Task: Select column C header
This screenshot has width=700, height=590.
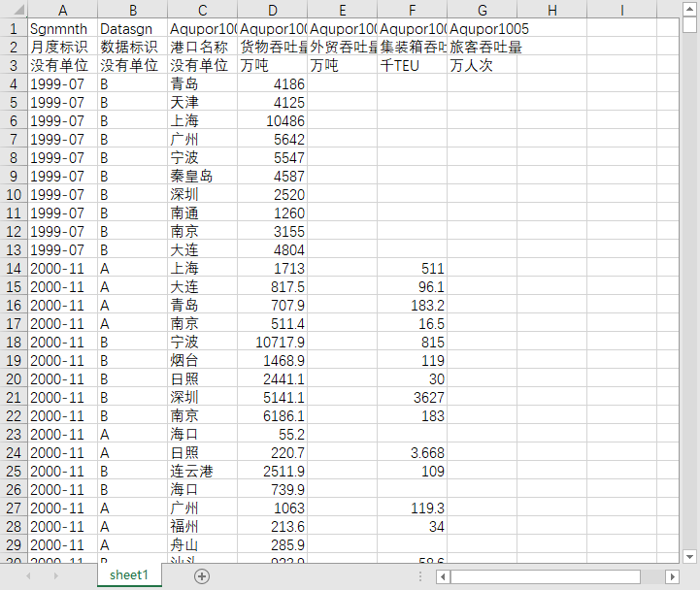Action: [202, 10]
